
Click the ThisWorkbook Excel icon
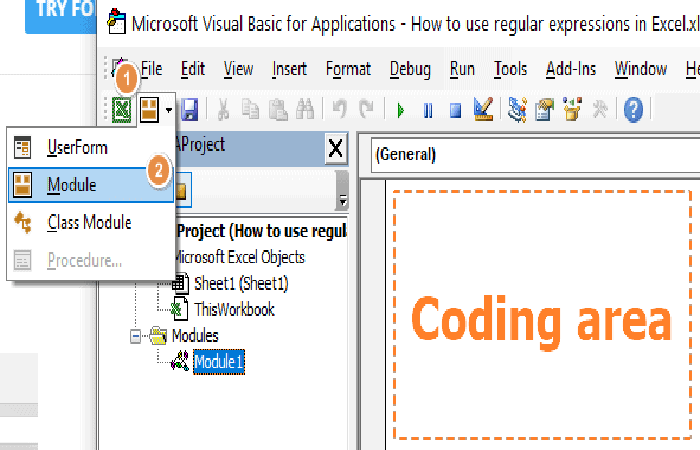[x=179, y=309]
